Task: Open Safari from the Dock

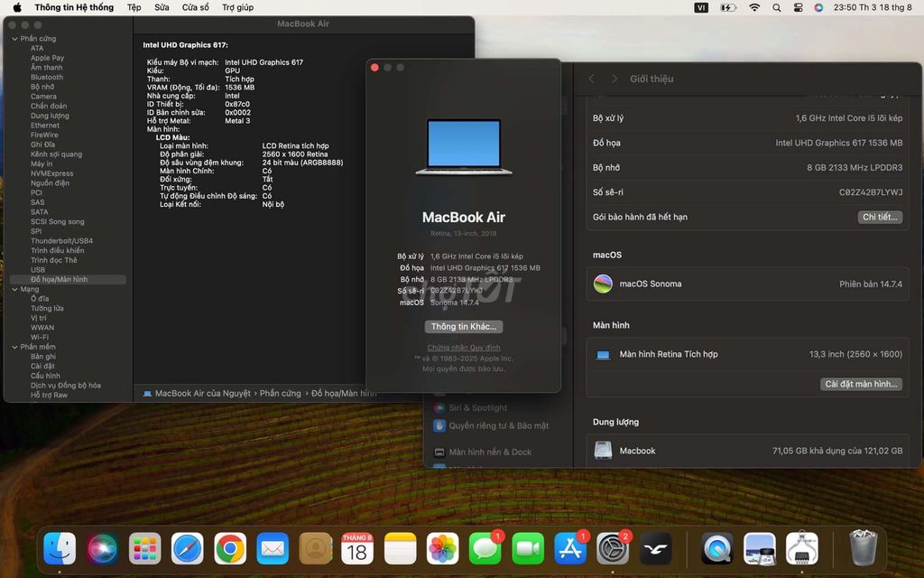Action: click(x=188, y=548)
